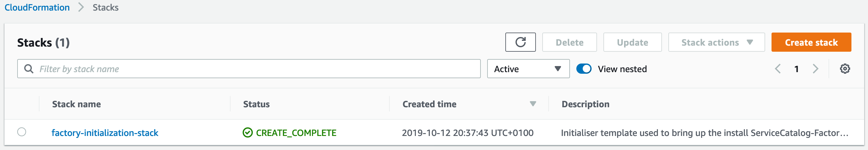Open the Active status filter dropdown

pos(528,69)
